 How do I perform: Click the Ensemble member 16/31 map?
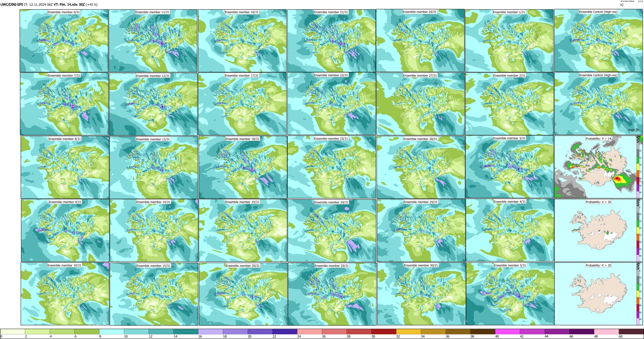[x=242, y=41]
